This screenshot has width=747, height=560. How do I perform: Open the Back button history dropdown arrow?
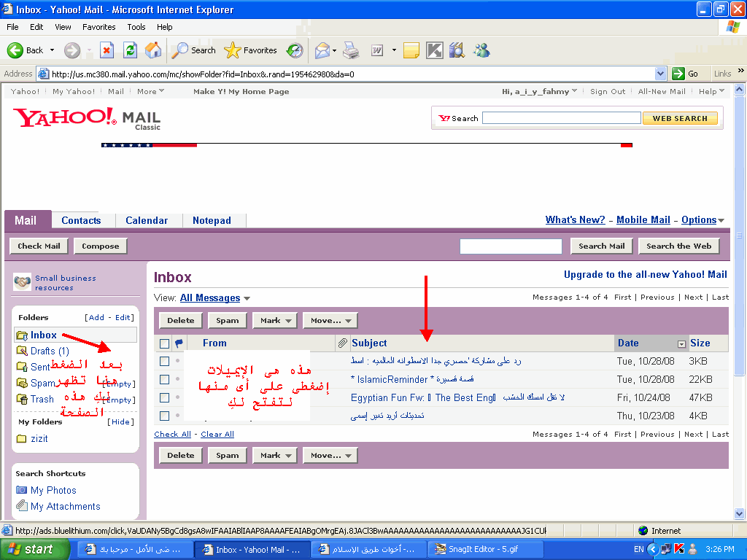[52, 50]
